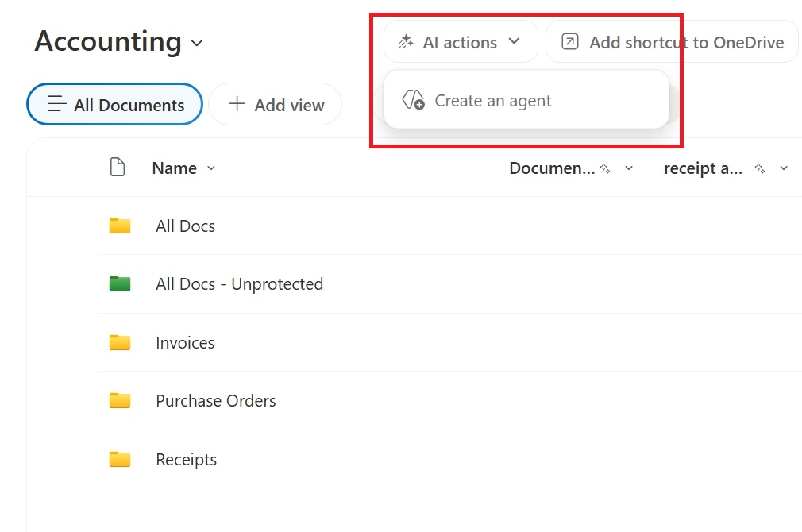Open the Name column sort dropdown
This screenshot has height=532, width=802.
(x=210, y=168)
